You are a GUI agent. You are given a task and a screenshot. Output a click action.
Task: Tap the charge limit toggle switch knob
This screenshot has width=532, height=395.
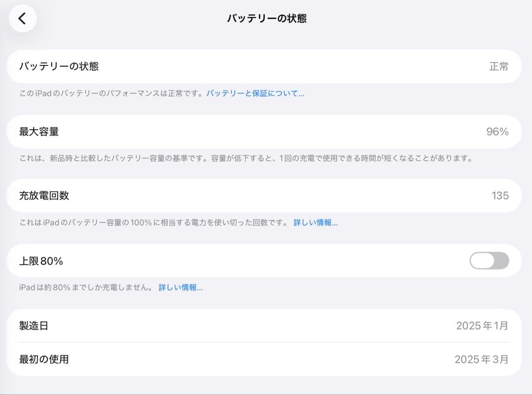tap(482, 261)
